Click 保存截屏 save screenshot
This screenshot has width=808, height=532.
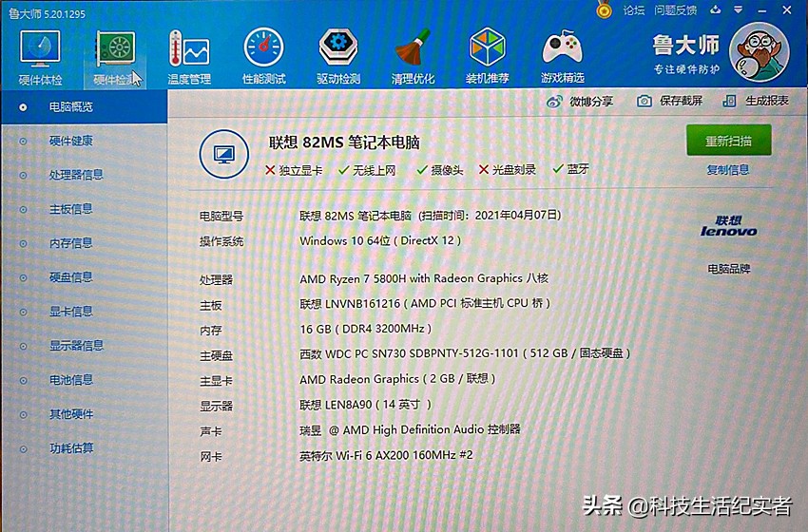pyautogui.click(x=670, y=101)
